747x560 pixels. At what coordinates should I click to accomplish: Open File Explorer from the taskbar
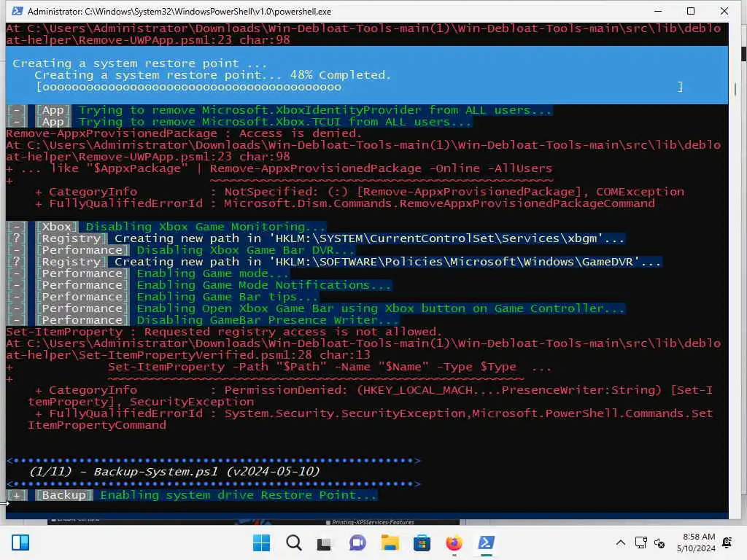pyautogui.click(x=390, y=542)
